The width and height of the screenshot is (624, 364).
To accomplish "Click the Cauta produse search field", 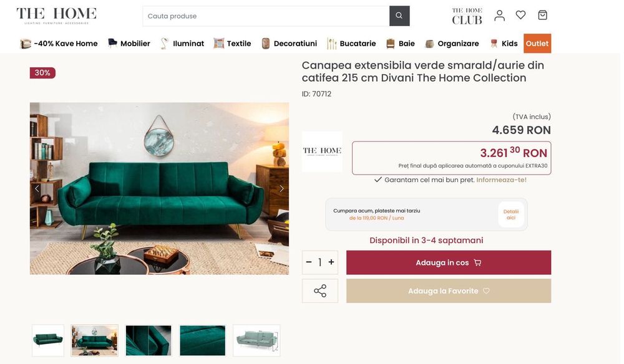I will tap(266, 16).
